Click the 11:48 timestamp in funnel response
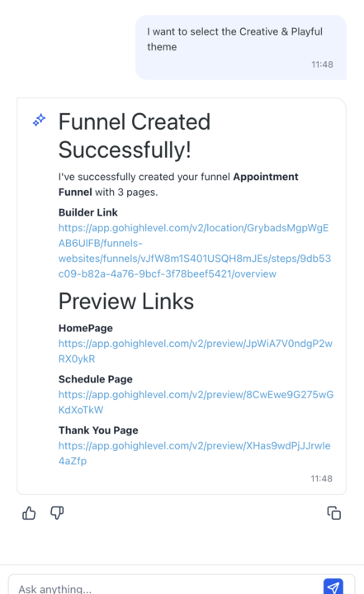The width and height of the screenshot is (364, 594). pos(321,479)
